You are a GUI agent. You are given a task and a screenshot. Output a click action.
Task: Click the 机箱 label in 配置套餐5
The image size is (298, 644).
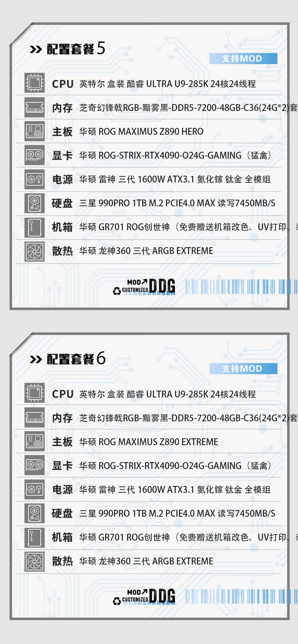[x=63, y=227]
